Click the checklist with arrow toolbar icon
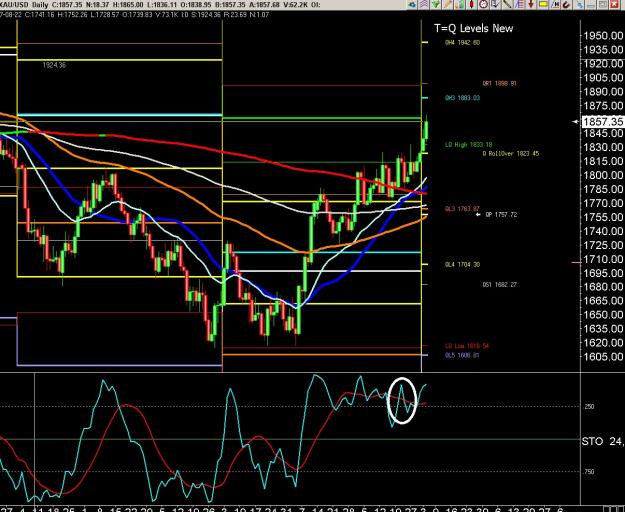625x512 pixels. tap(495, 4)
